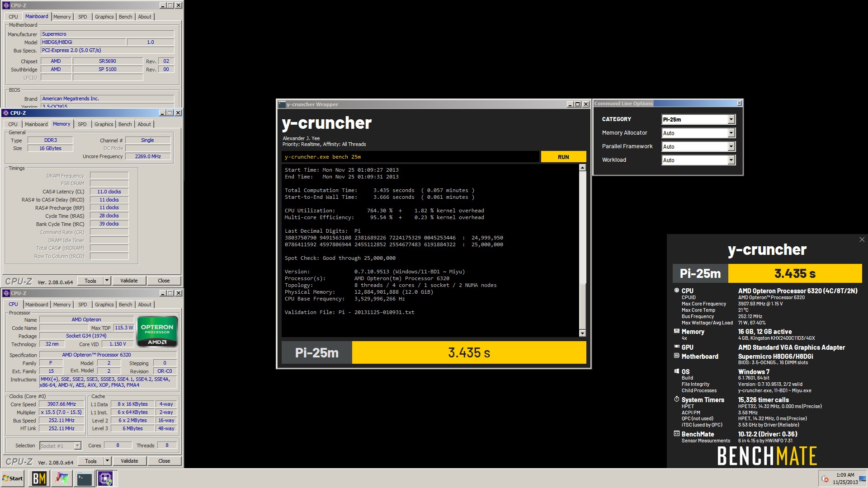Click output scrollbar up arrow

(582, 168)
